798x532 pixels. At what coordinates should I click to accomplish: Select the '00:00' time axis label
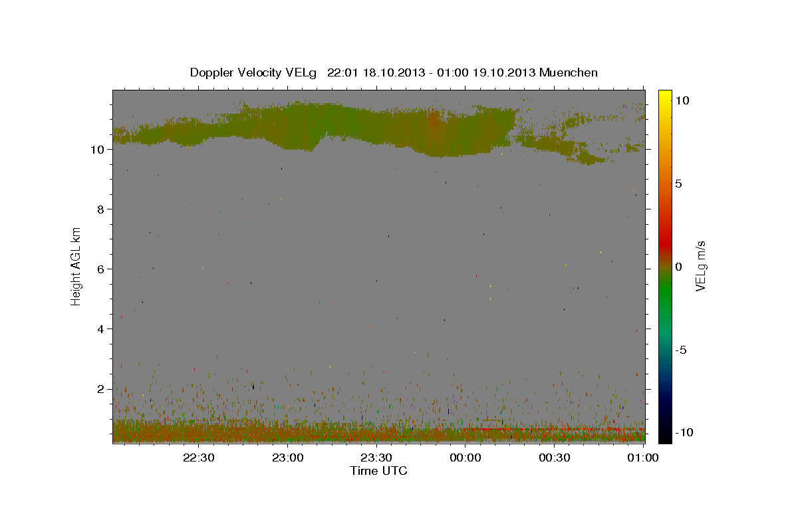click(x=465, y=458)
